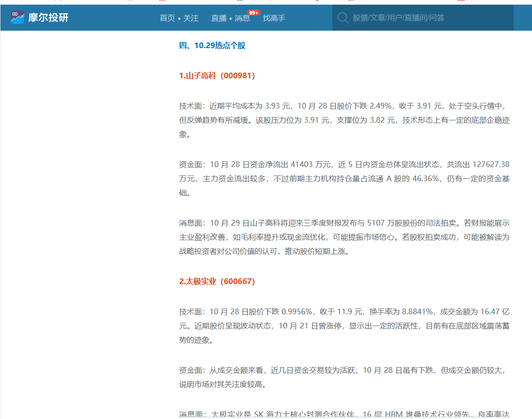Click 太极实业 技术面 paragraph on 11.9 元 close
This screenshot has height=419, width=532.
point(344,326)
